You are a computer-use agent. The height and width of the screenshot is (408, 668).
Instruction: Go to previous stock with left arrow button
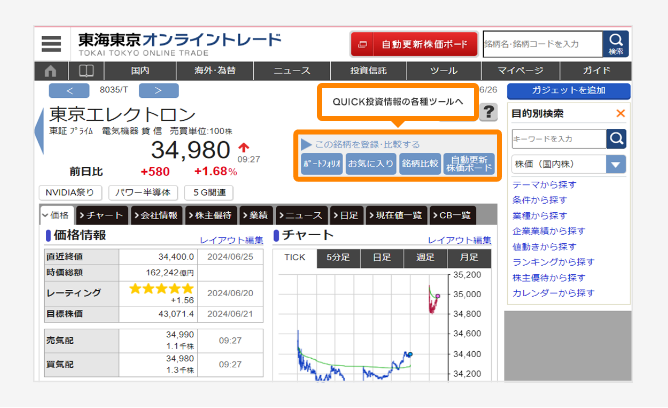(69, 90)
